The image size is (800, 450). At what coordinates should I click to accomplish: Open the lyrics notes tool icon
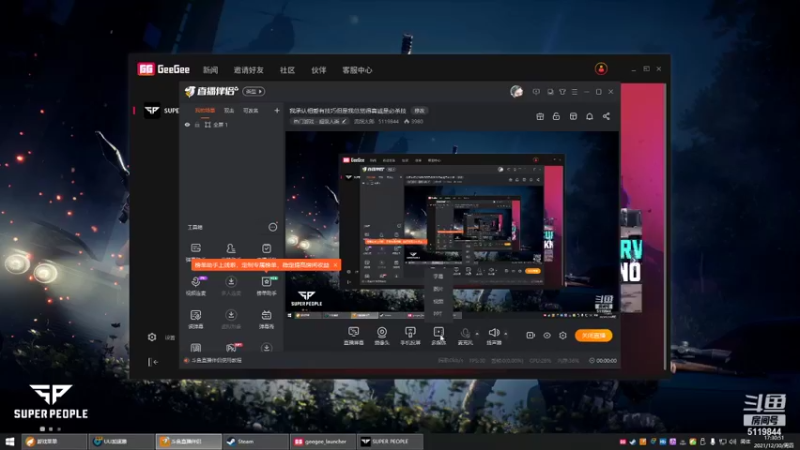(x=196, y=319)
